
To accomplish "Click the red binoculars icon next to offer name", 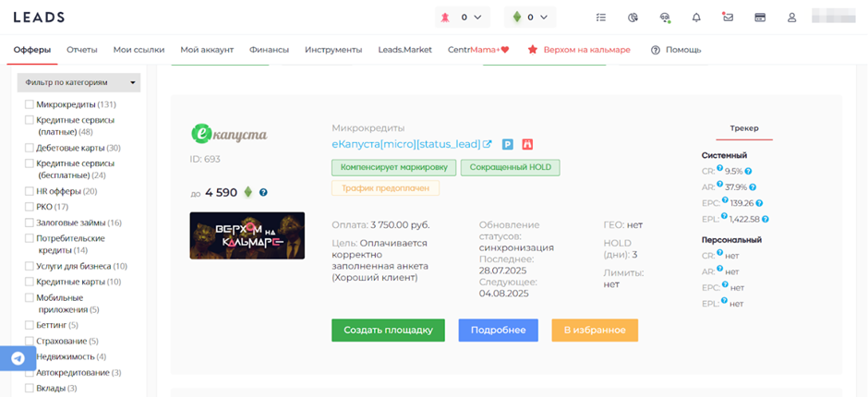I will click(527, 145).
